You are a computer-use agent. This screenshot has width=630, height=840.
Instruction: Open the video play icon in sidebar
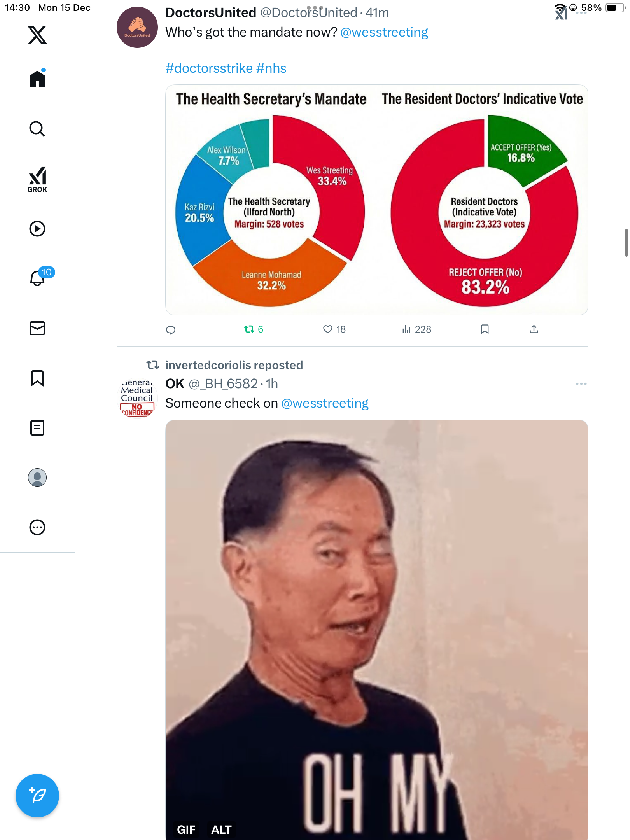tap(37, 229)
